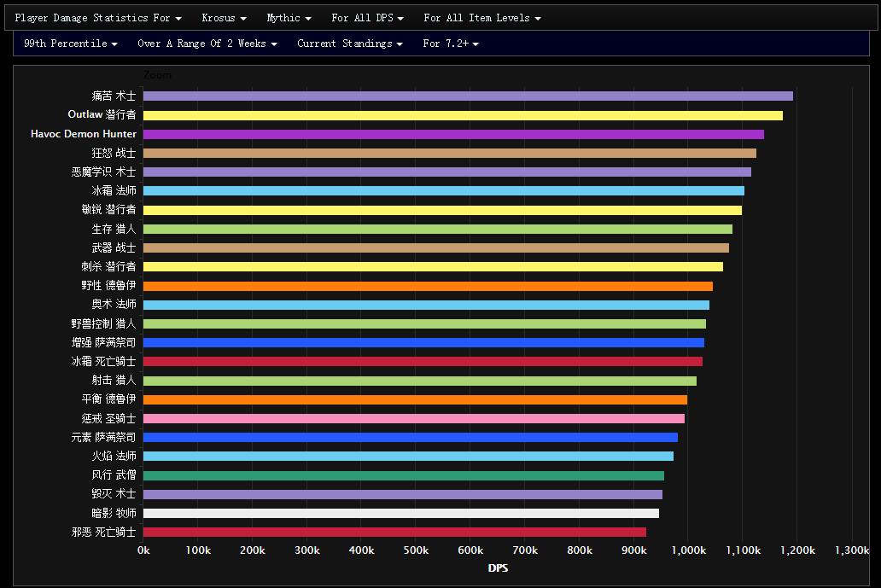
Task: Click the 火焰 法师 light blue bar
Action: point(408,457)
